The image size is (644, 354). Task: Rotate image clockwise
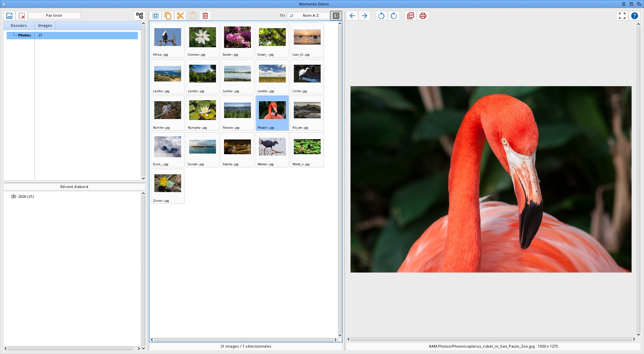pos(394,16)
